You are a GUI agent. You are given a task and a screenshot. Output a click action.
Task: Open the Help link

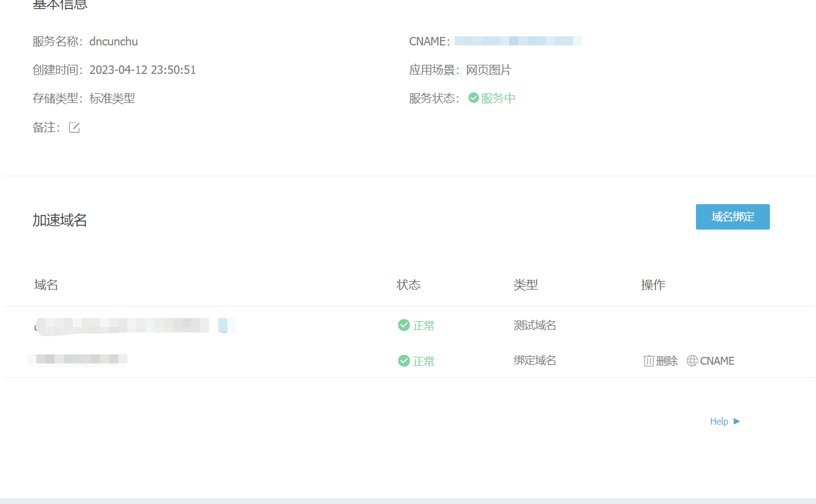tap(719, 422)
